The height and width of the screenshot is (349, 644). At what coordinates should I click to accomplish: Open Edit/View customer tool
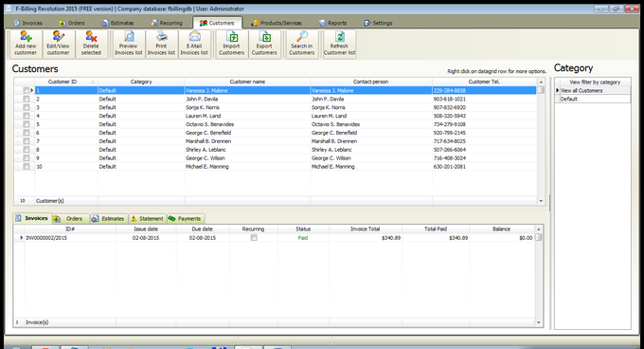click(59, 44)
